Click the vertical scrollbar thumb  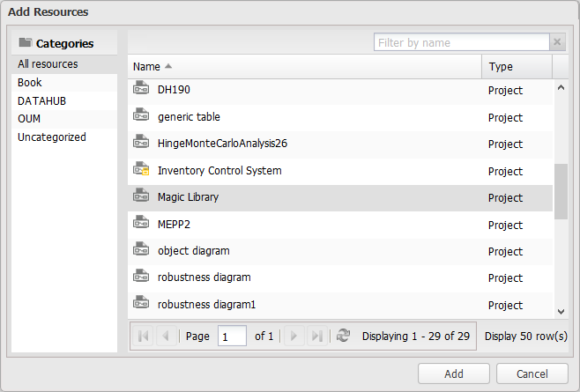561,189
